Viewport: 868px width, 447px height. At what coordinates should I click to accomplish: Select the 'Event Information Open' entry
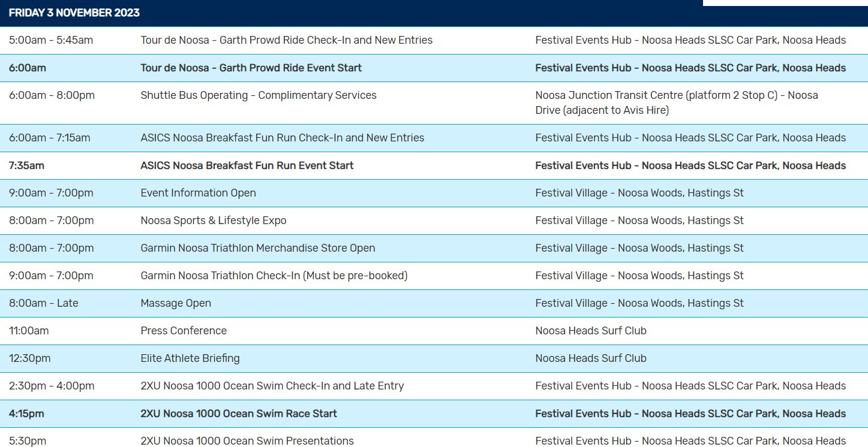click(x=199, y=193)
